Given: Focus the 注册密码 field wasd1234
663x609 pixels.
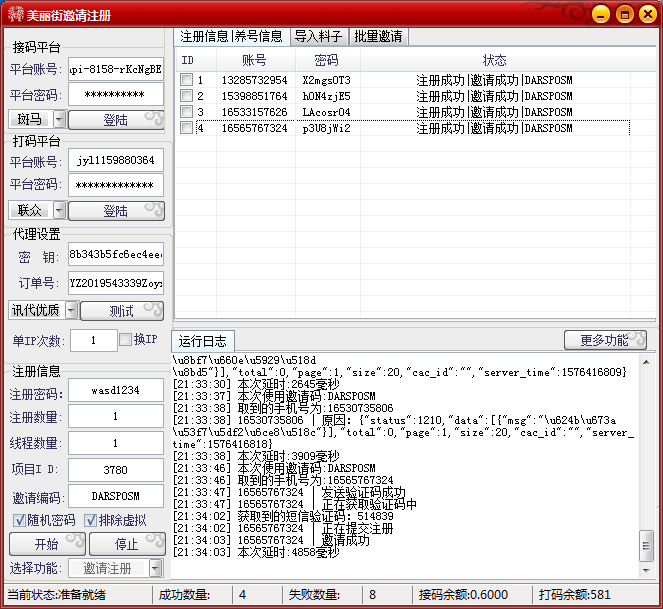Looking at the screenshot, I should click(116, 390).
